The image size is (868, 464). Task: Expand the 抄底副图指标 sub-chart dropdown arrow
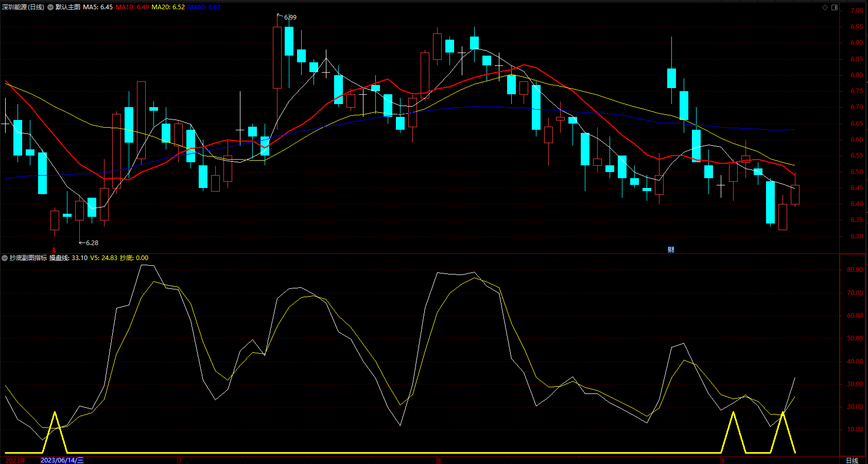tap(5, 258)
